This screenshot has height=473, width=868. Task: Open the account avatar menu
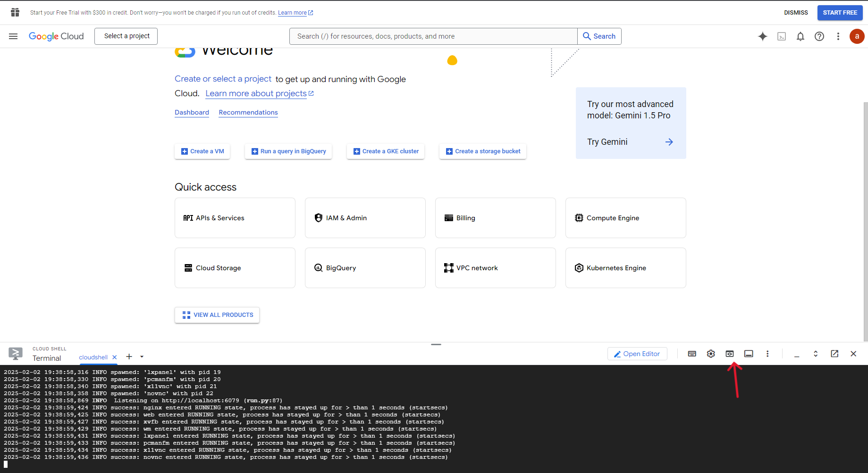pos(857,36)
